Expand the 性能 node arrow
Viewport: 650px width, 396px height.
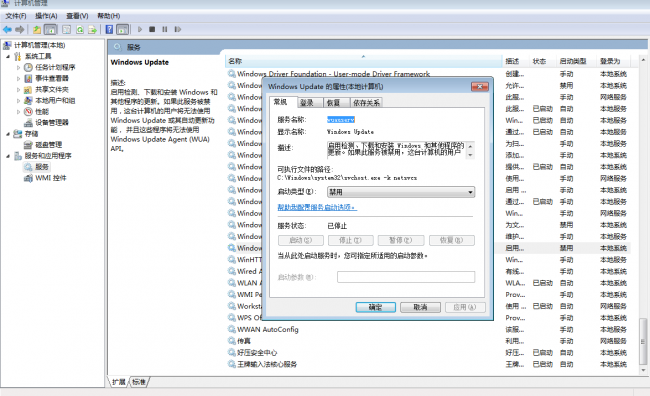[18, 112]
